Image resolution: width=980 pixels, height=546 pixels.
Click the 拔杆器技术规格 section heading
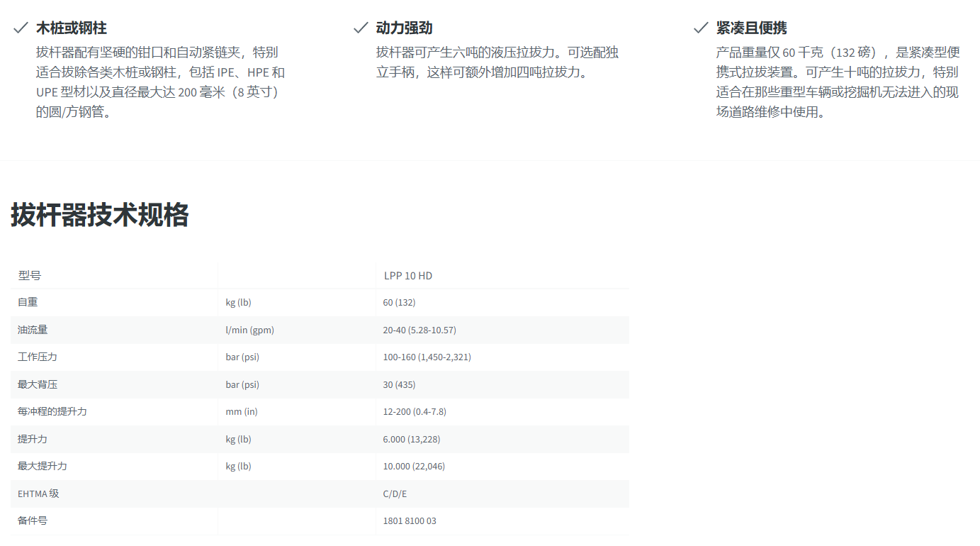100,215
